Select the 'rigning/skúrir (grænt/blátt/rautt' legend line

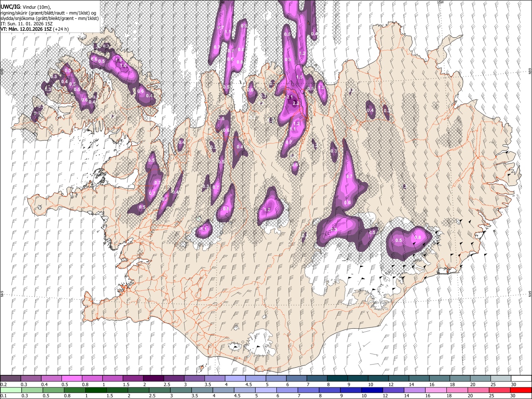tap(49, 13)
